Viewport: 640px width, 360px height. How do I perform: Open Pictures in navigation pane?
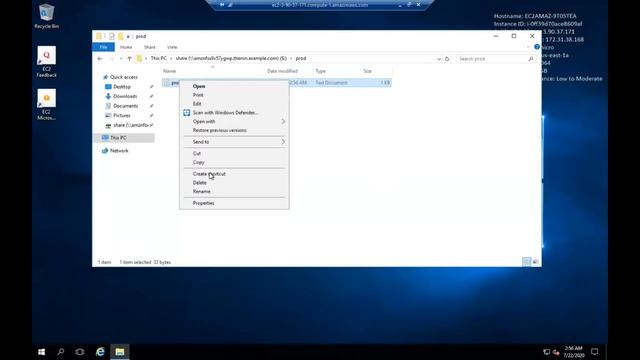pos(122,116)
